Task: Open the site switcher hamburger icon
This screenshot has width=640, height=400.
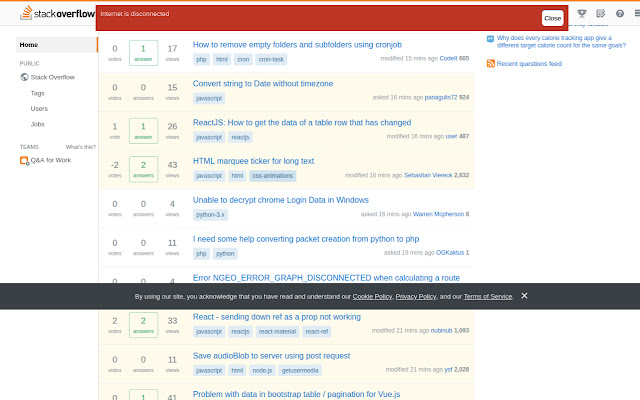Action: (636, 14)
